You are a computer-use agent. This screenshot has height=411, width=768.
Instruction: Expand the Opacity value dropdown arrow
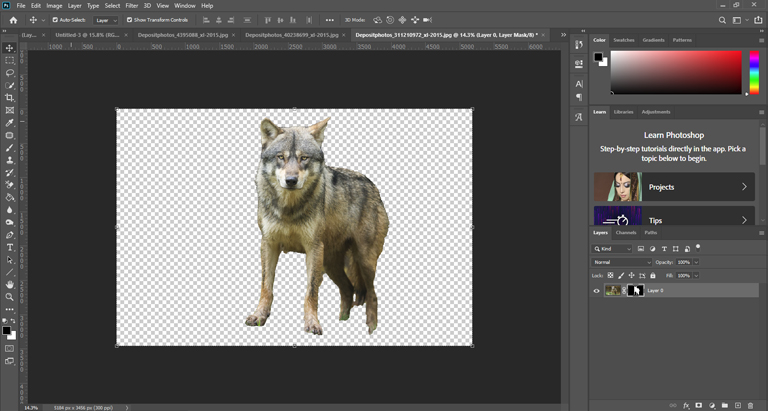coord(697,262)
